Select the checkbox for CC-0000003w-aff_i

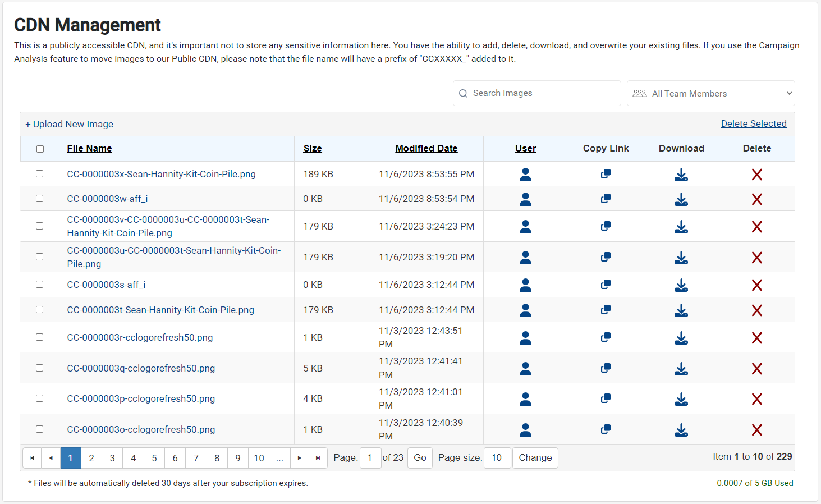[x=39, y=198]
